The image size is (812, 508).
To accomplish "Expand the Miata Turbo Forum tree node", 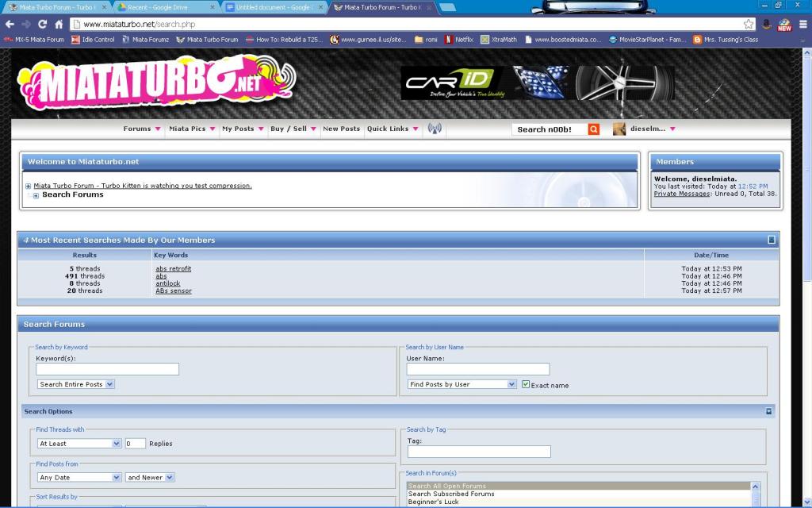I will click(x=28, y=186).
